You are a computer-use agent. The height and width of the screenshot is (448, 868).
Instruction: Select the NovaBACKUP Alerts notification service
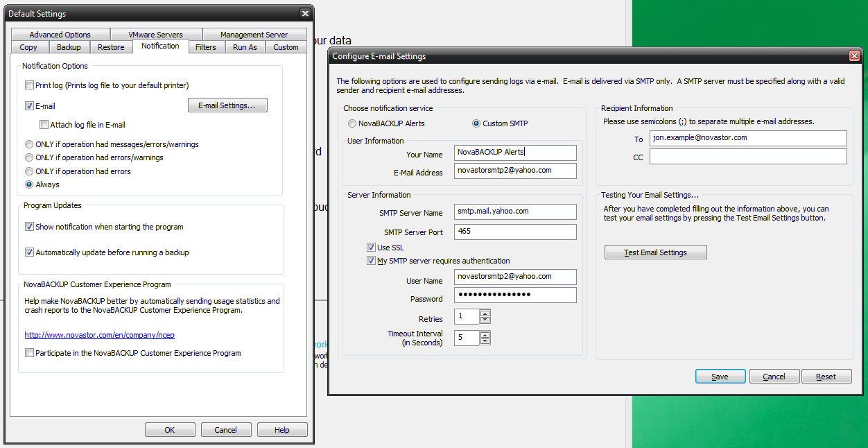(x=352, y=123)
